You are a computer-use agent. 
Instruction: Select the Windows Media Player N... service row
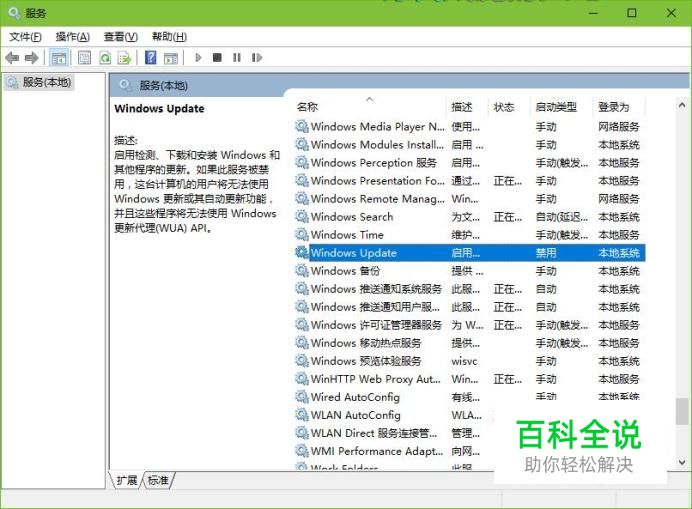click(470, 127)
